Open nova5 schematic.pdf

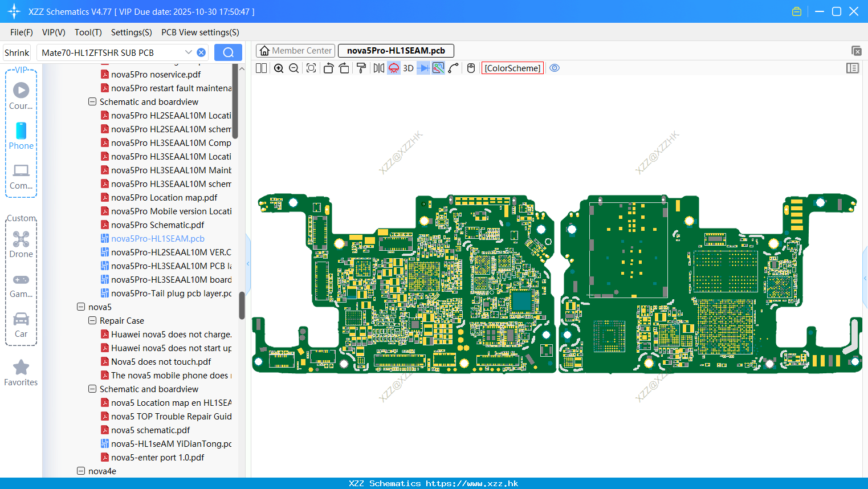pos(150,430)
